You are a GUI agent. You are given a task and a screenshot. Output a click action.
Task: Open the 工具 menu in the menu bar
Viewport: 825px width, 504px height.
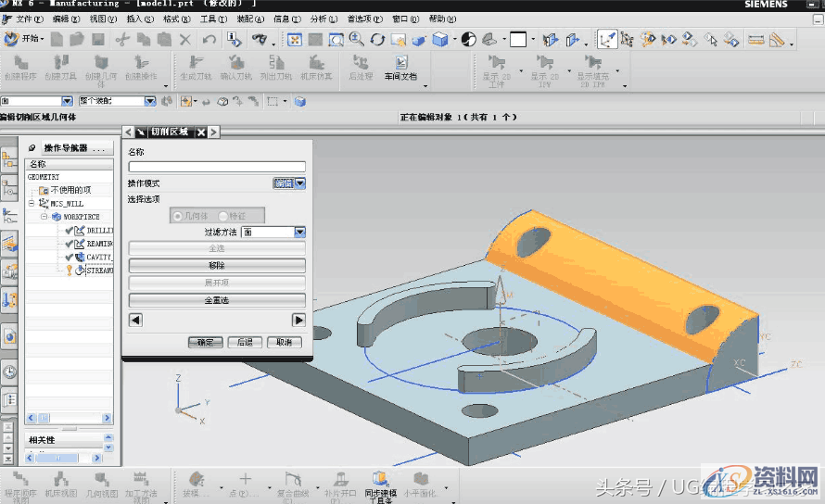[213, 19]
